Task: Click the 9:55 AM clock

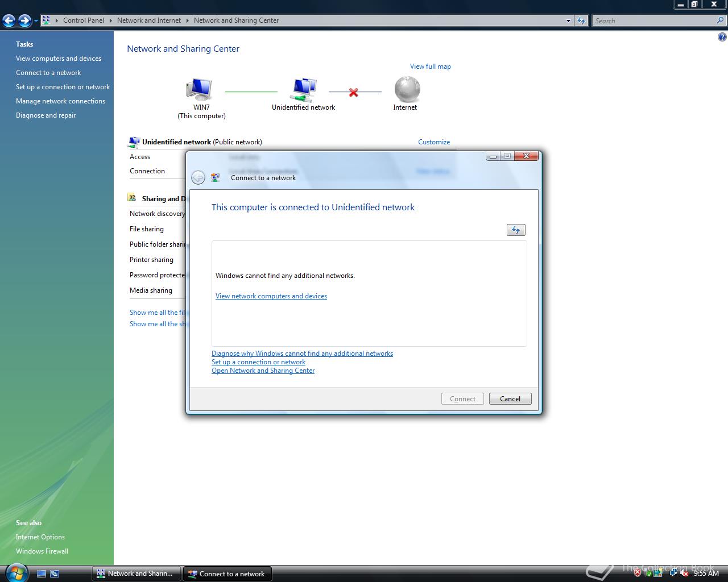Action: tap(706, 573)
